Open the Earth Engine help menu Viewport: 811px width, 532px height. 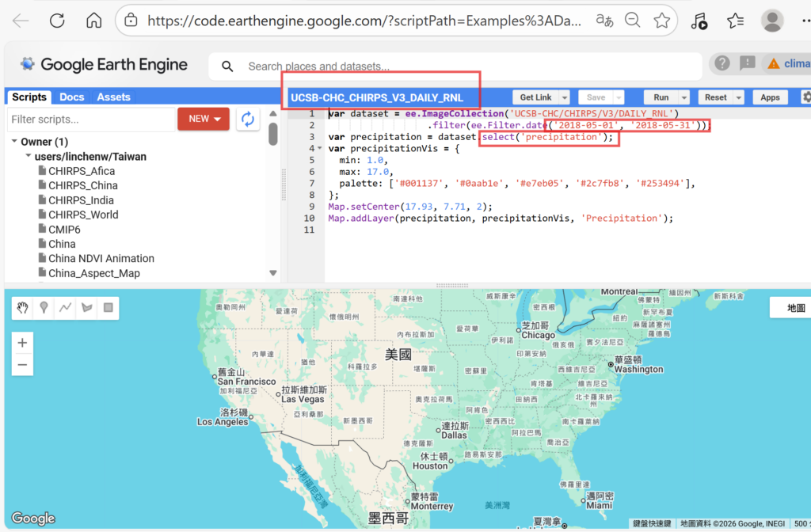point(722,63)
